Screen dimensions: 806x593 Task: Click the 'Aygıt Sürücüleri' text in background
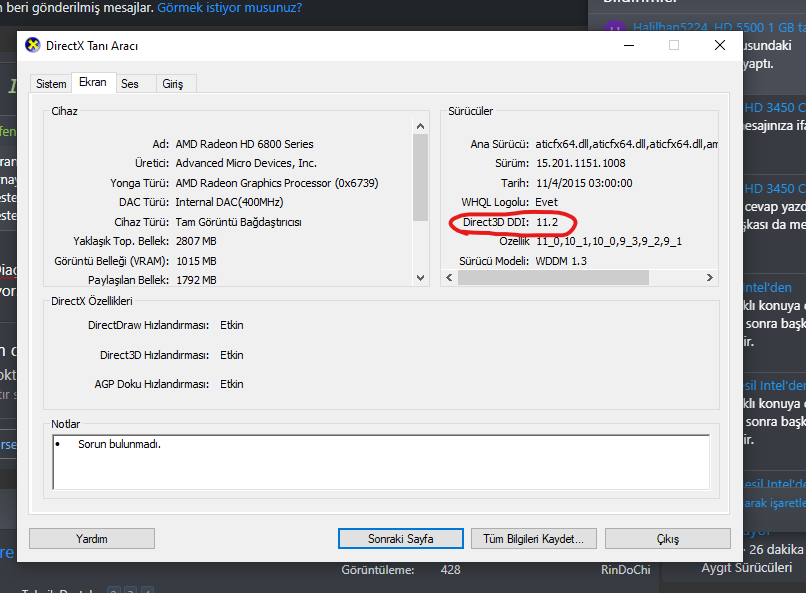click(x=746, y=568)
